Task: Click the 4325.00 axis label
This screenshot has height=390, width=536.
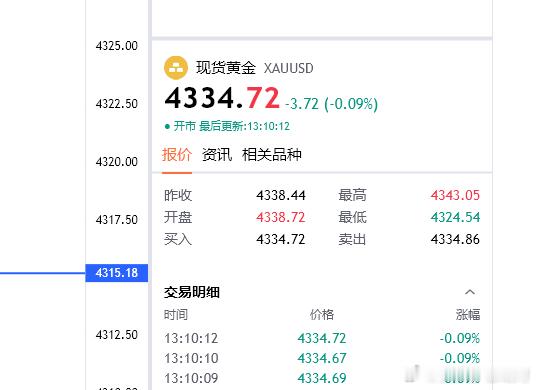Action: click(117, 46)
